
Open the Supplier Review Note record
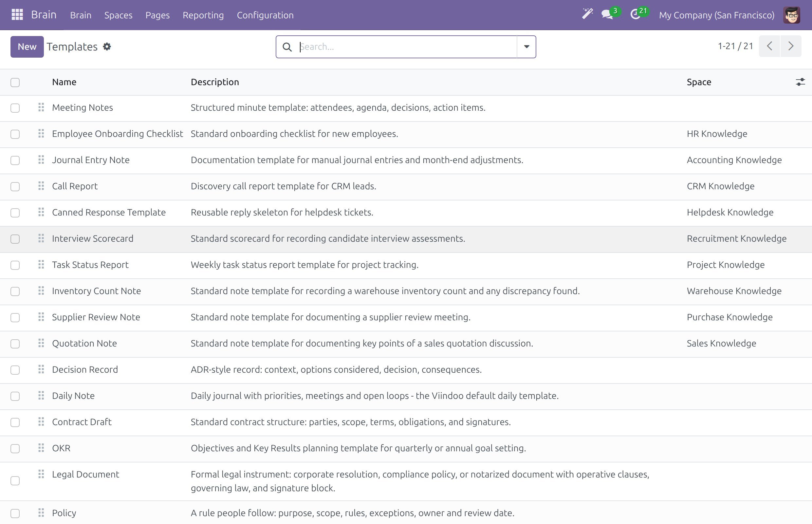(96, 317)
